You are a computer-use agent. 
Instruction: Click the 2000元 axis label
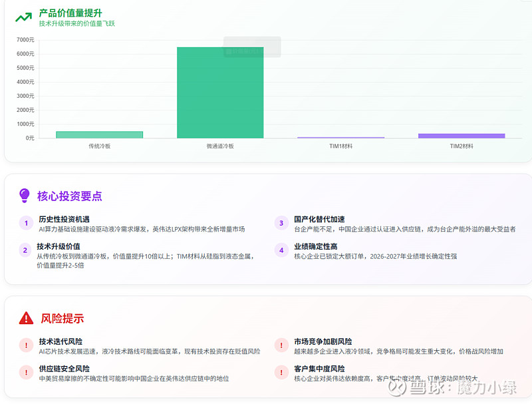25,110
